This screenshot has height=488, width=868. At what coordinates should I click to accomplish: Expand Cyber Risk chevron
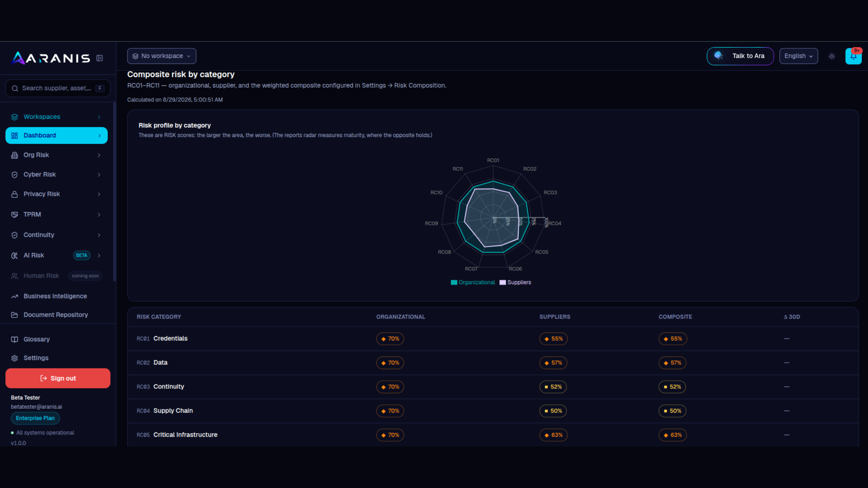[99, 175]
